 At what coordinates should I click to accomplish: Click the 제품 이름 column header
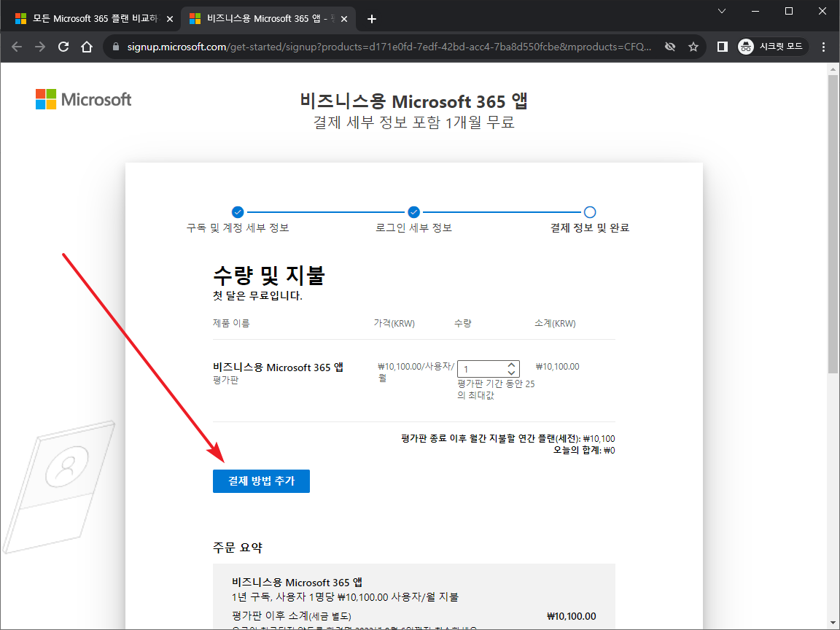[231, 323]
